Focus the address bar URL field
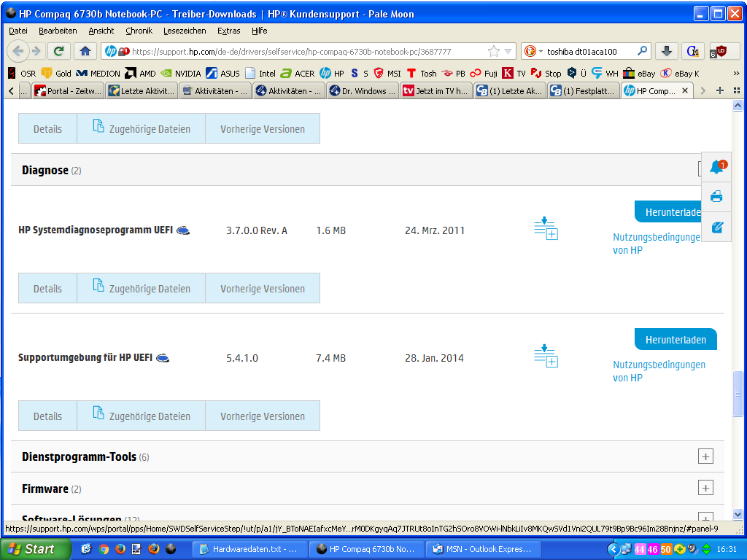The image size is (747, 560). (307, 52)
